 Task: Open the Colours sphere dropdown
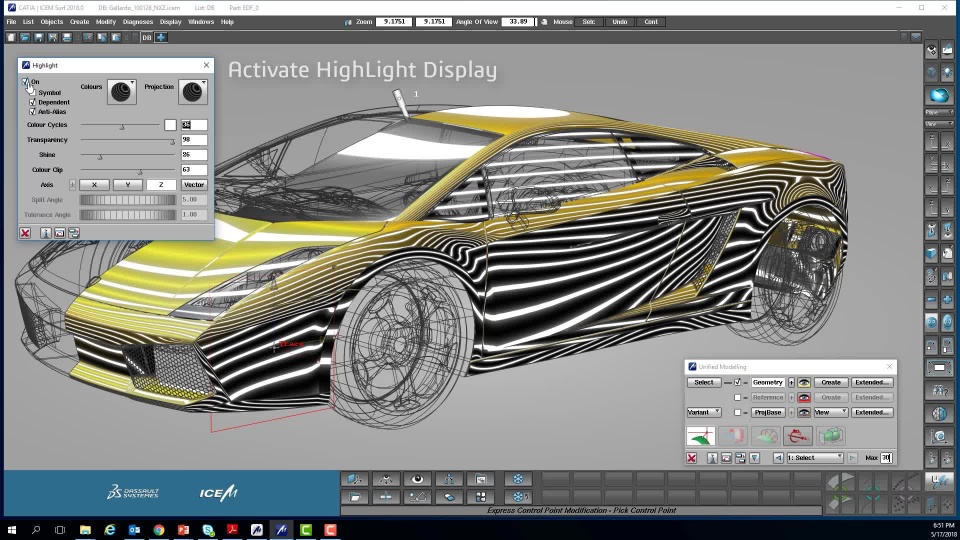coord(122,92)
